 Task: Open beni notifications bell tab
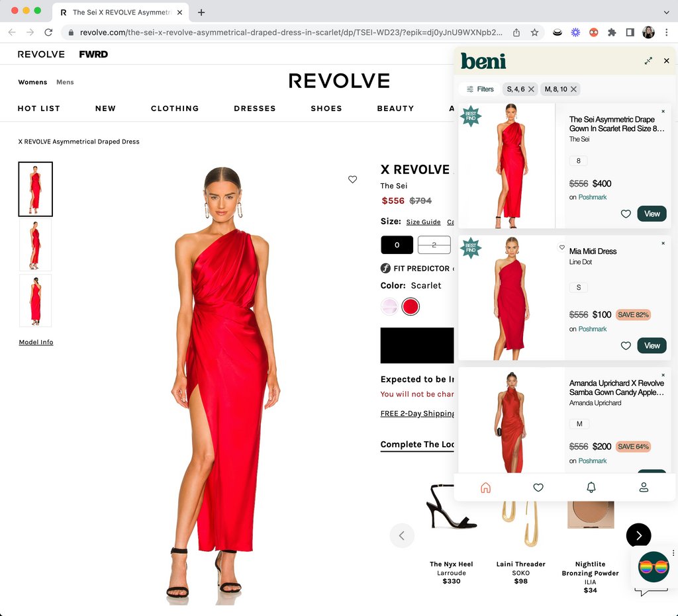click(591, 487)
